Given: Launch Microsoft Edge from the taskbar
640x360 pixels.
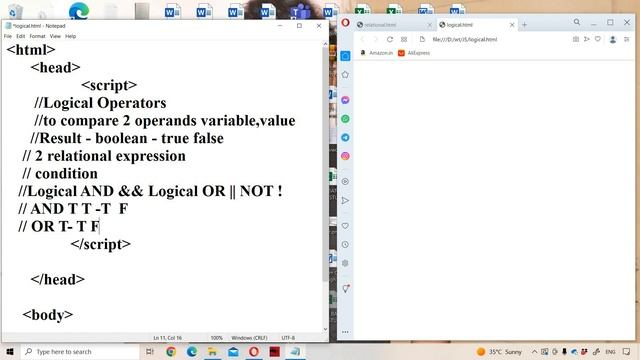Looking at the screenshot, I should click(x=192, y=351).
